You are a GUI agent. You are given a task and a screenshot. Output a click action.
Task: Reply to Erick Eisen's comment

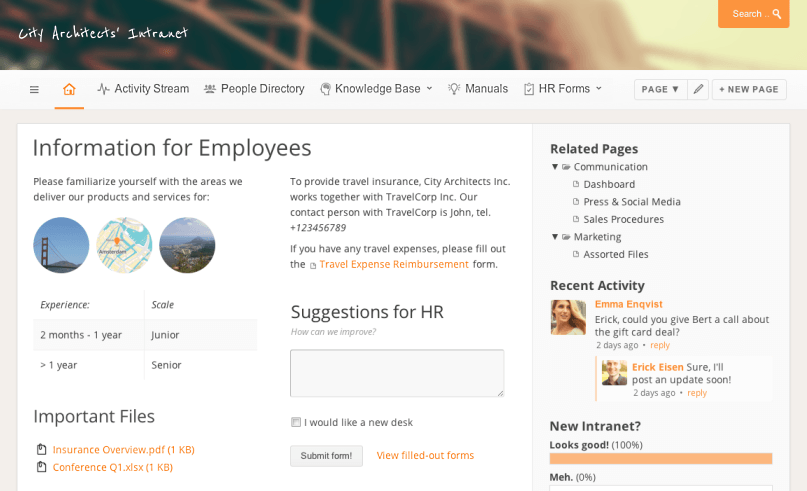pyautogui.click(x=697, y=393)
